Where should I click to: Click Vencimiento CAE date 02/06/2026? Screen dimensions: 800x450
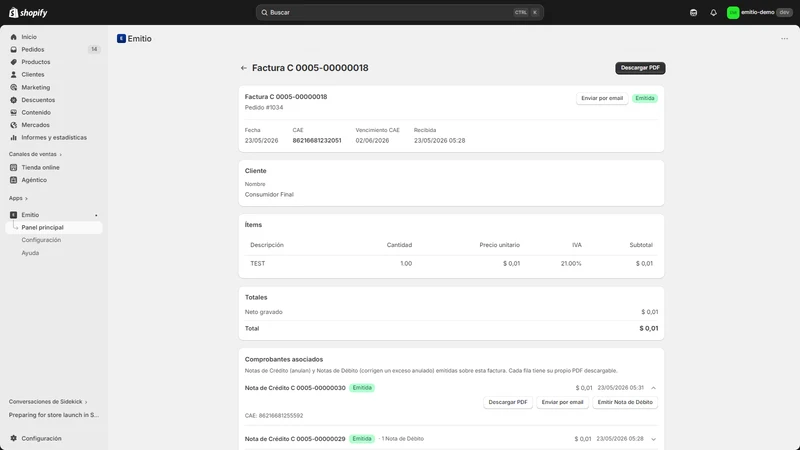tap(372, 140)
